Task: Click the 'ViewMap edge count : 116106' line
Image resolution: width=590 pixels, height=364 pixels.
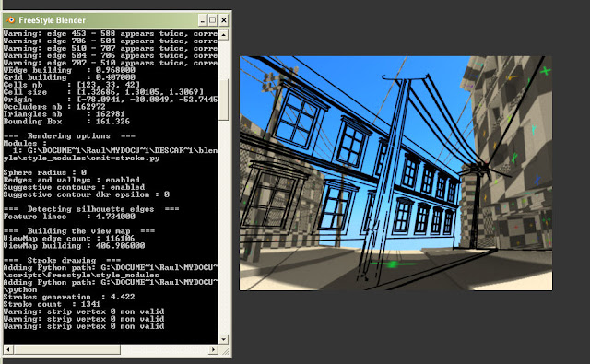Action: [69, 239]
